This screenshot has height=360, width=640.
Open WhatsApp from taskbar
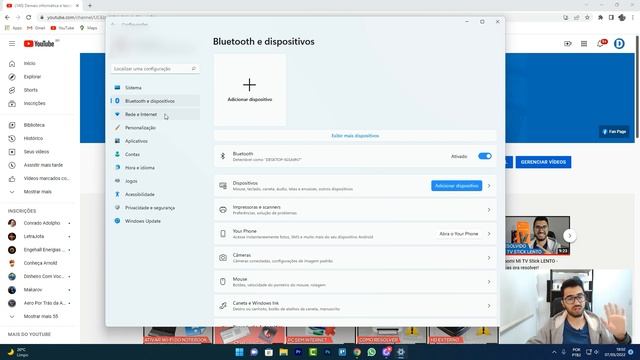pyautogui.click(x=371, y=352)
